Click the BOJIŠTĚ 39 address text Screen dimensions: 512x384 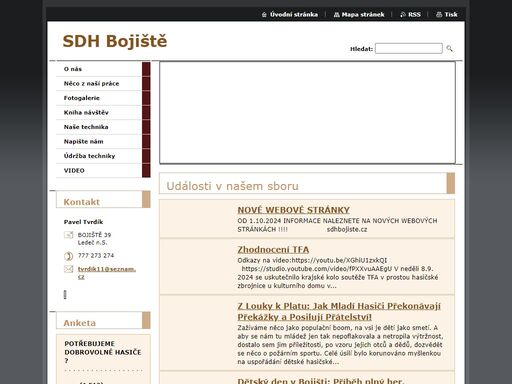click(94, 235)
